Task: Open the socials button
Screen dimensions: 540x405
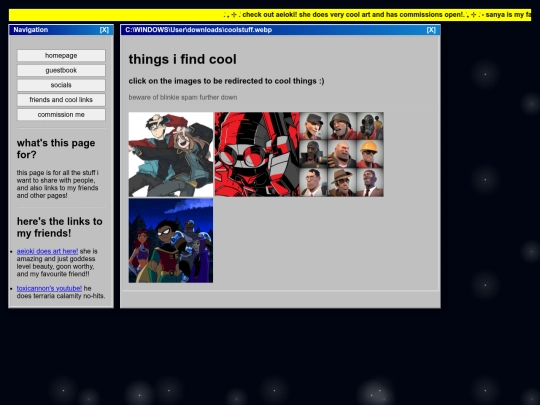Action: pos(61,85)
